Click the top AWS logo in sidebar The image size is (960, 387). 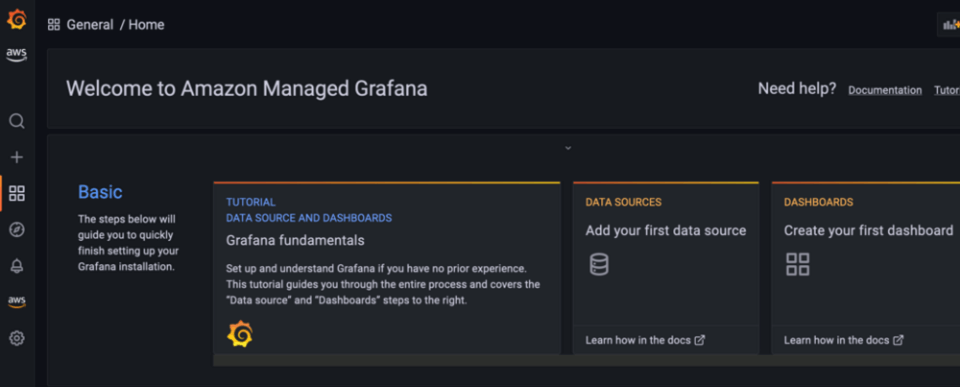point(17,55)
